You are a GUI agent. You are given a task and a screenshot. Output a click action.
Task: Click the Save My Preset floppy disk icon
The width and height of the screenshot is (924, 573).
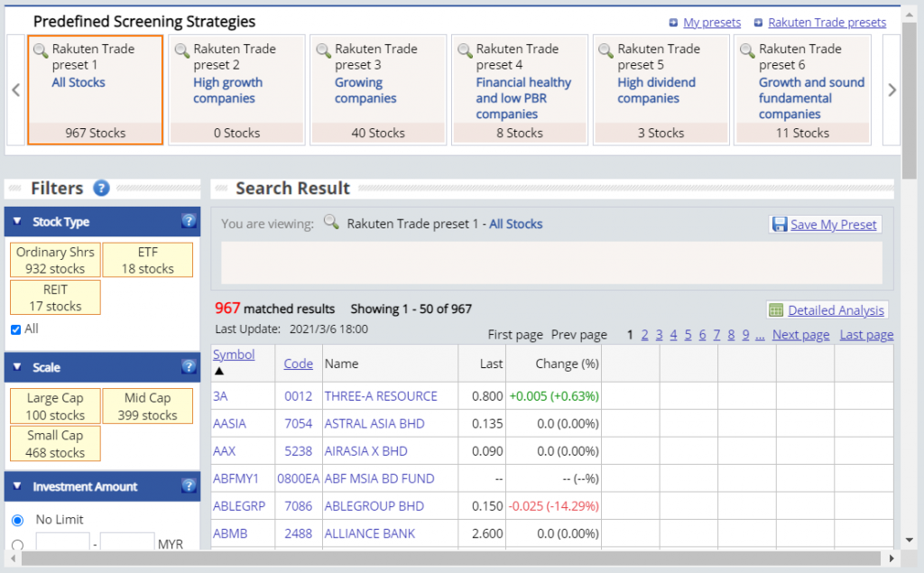tap(780, 224)
